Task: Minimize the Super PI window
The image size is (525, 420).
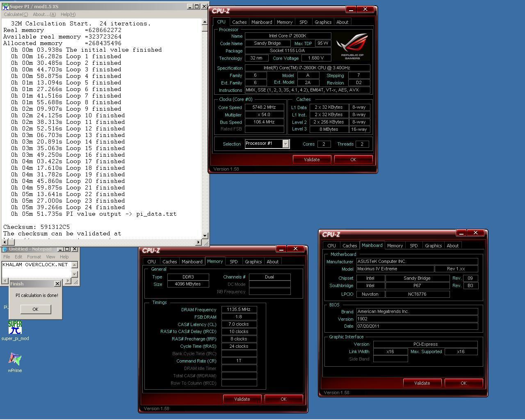Action: pyautogui.click(x=190, y=6)
